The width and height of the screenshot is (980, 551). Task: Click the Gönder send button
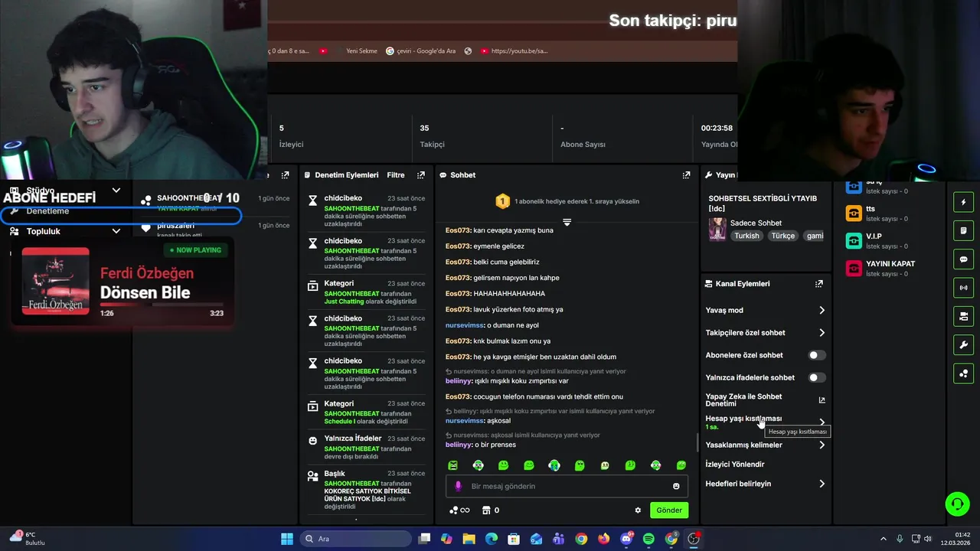[x=668, y=510]
